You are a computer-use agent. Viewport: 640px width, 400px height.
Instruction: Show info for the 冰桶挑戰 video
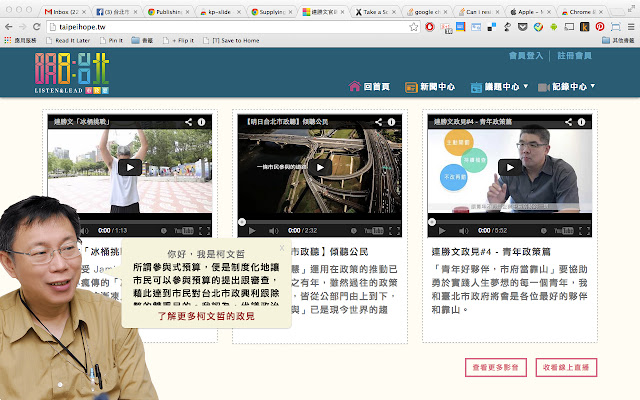(201, 122)
